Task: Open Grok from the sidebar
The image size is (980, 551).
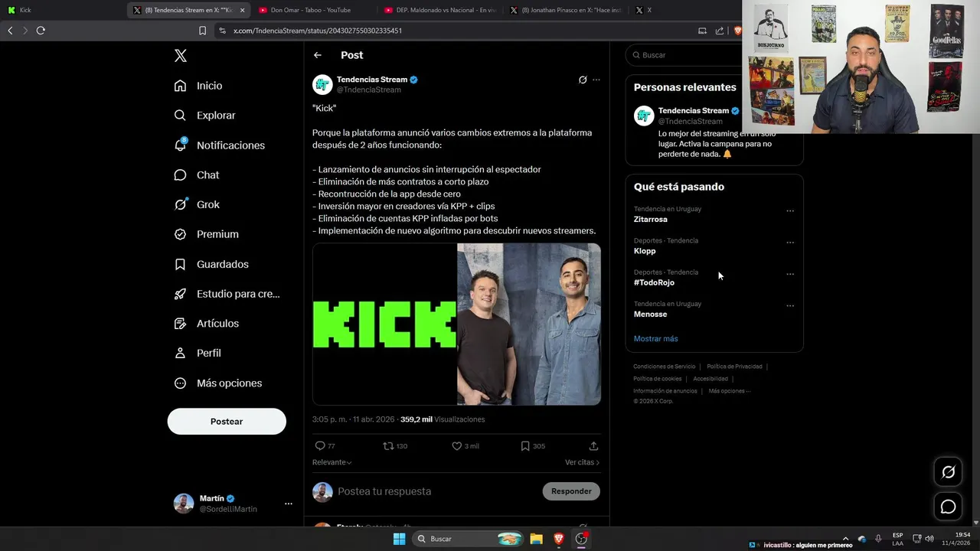Action: (197, 205)
